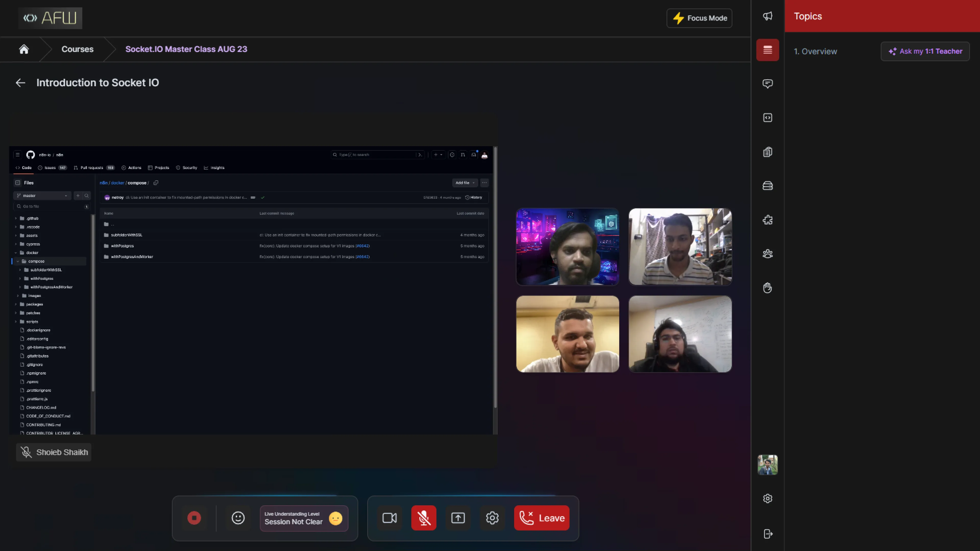The height and width of the screenshot is (551, 980).
Task: Click the logout icon at sidebar bottom
Action: tap(767, 534)
